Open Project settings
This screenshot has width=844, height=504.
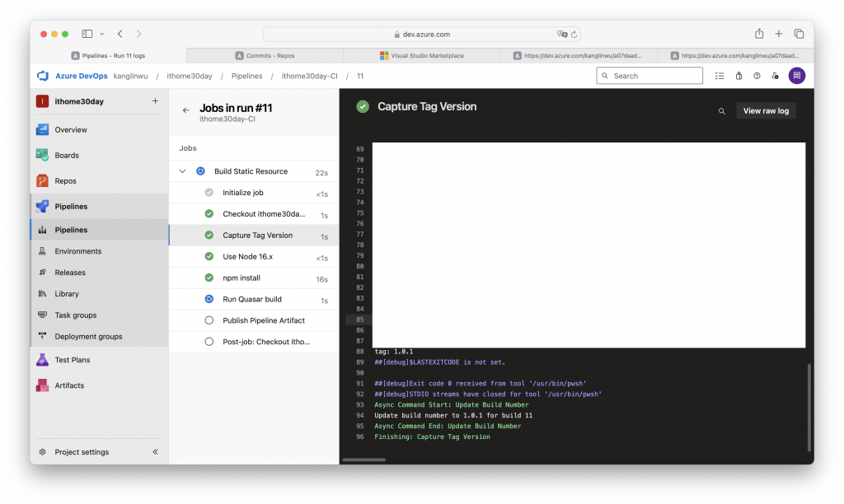pyautogui.click(x=82, y=452)
